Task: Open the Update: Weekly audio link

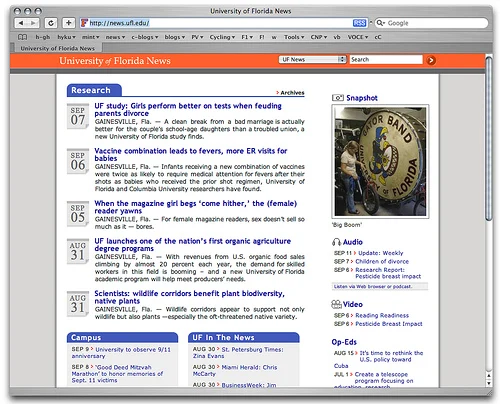Action: click(x=381, y=253)
